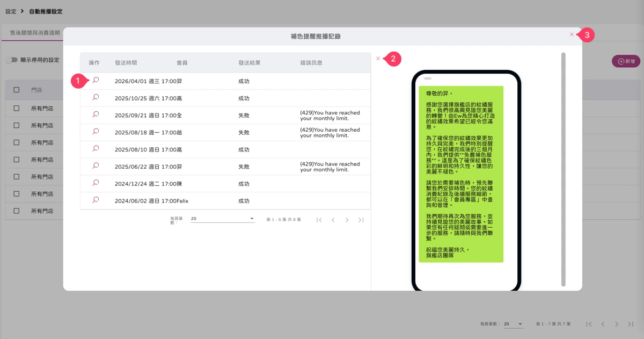Click the 錯誤訊息 column header
The width and height of the screenshot is (644, 339).
[311, 63]
